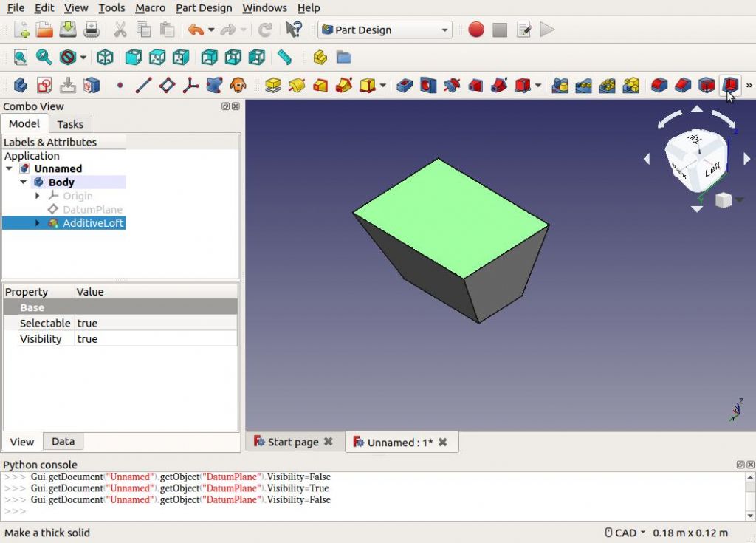
Task: Click the Pad tool icon
Action: coord(273,85)
